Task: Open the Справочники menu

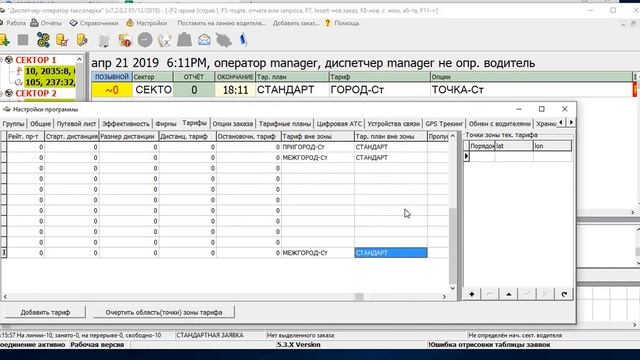Action: [94, 23]
